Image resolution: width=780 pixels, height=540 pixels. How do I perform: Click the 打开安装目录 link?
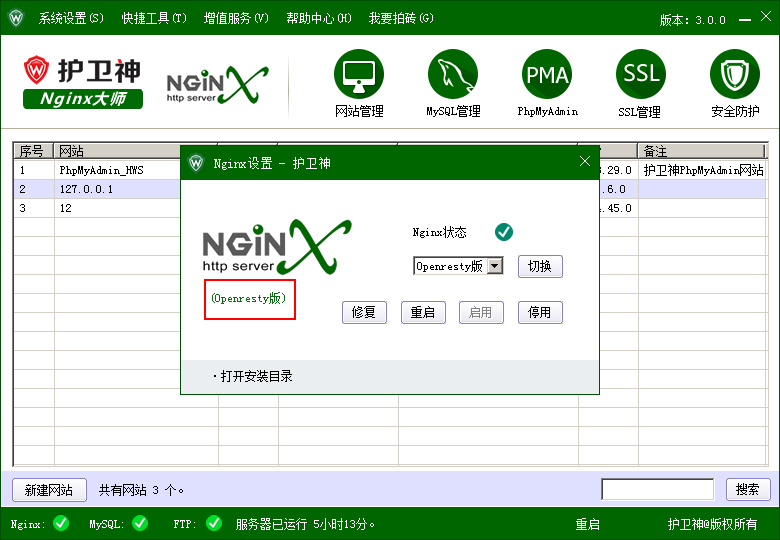(x=256, y=377)
